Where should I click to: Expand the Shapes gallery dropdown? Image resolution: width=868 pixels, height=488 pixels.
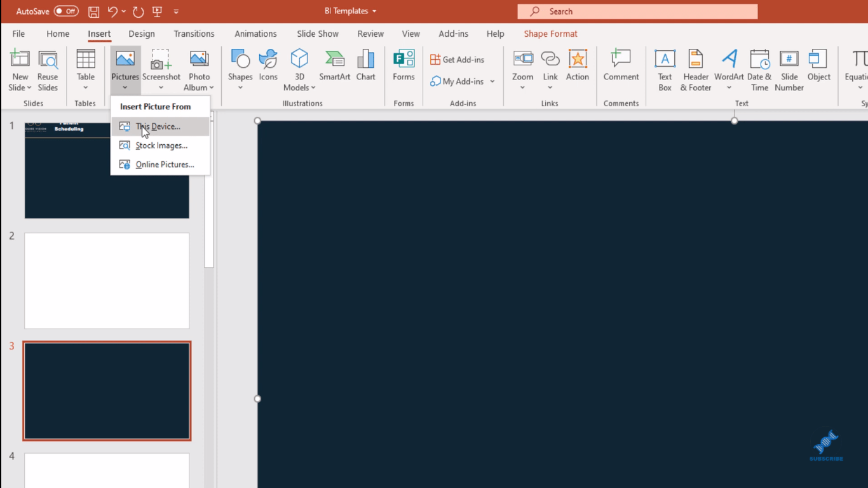(x=240, y=88)
